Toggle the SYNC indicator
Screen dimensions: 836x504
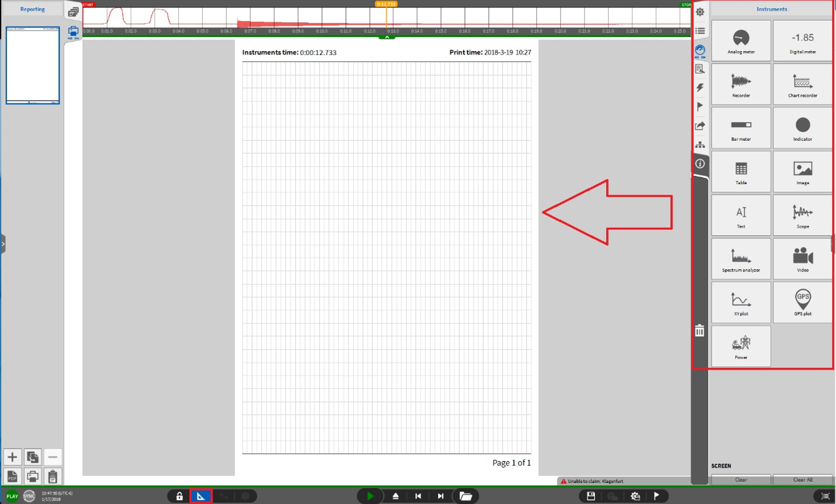point(29,496)
